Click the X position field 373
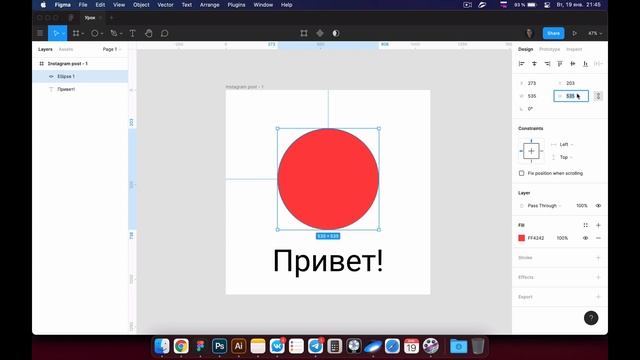640x360 pixels. click(534, 83)
